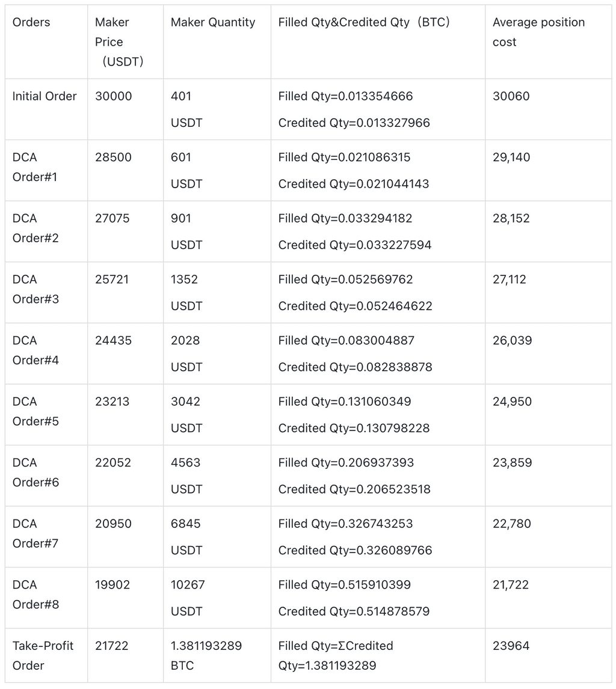The image size is (616, 689).
Task: Select the 10267 USDT quantity cell
Action: coord(188,598)
